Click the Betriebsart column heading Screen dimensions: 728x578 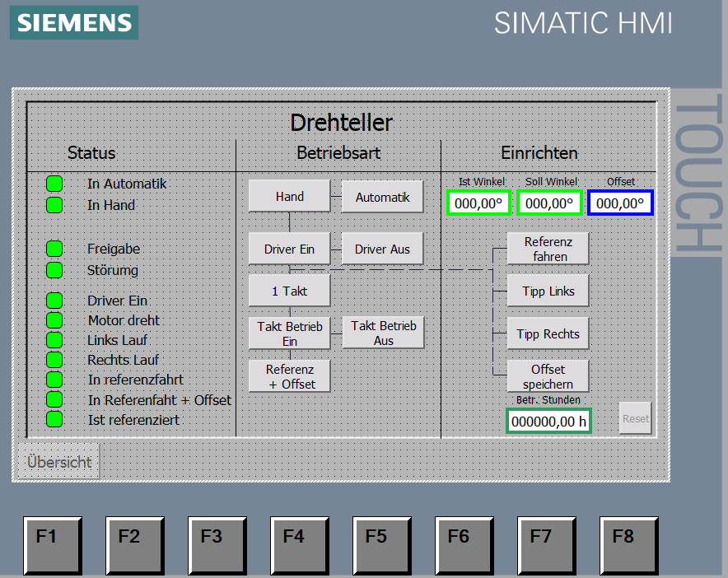pos(338,153)
